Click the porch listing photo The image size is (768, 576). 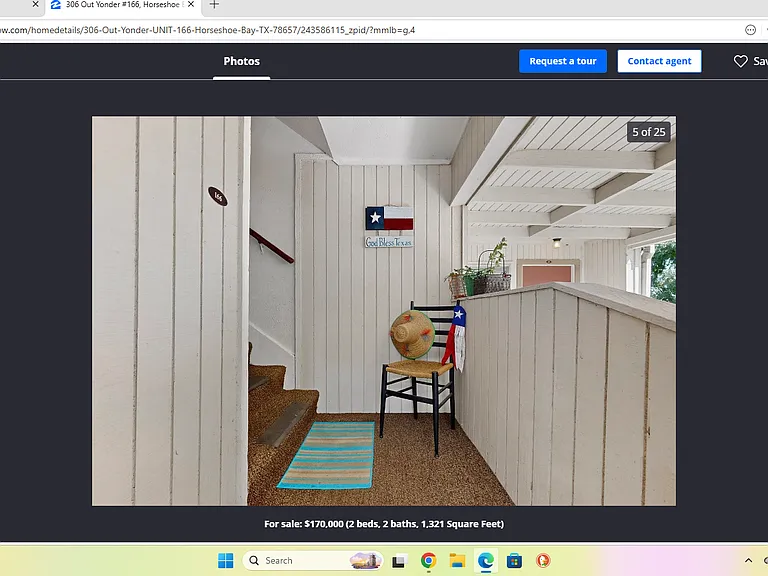[x=384, y=311]
